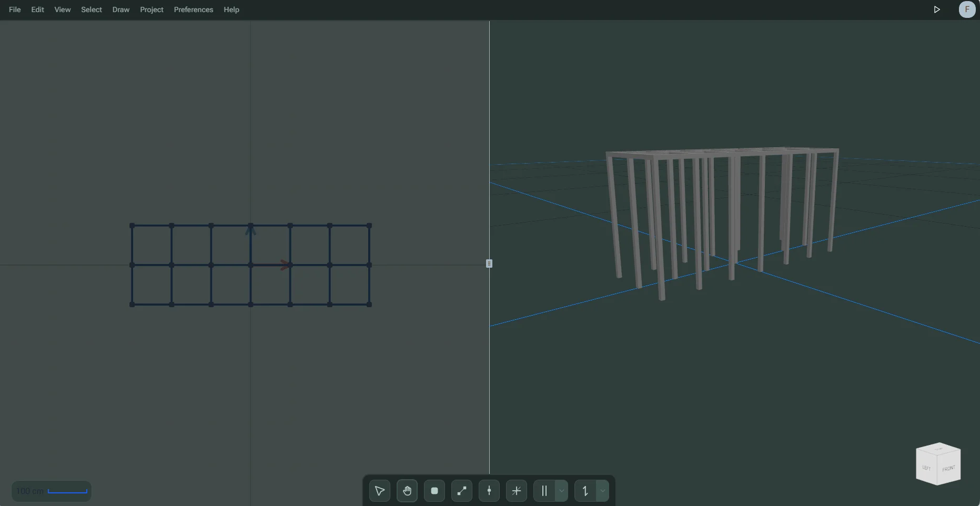This screenshot has height=506, width=980.
Task: Toggle the parallel lines tool options open
Action: click(x=562, y=490)
